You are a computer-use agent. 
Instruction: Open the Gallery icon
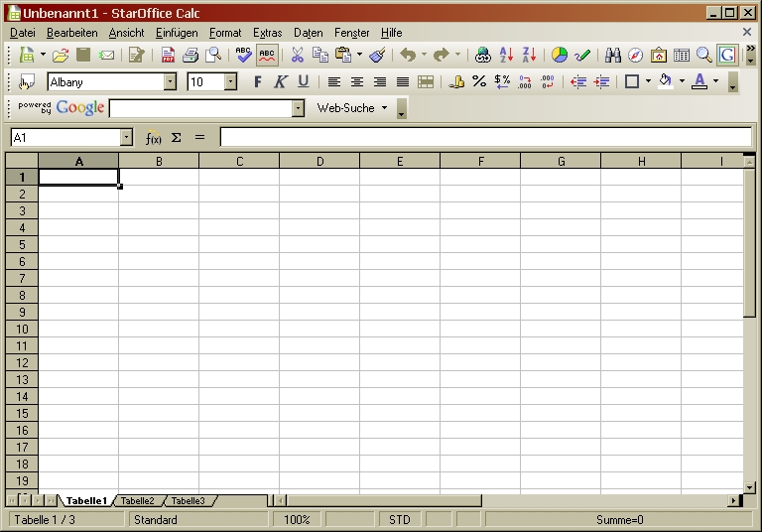pos(659,55)
